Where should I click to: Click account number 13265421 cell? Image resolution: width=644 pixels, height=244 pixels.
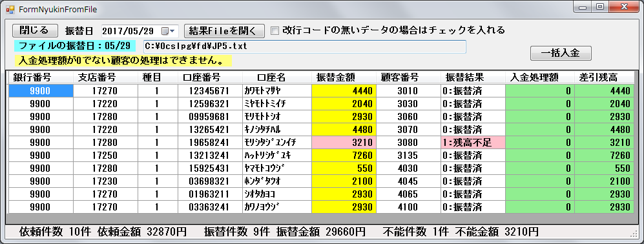(x=211, y=129)
